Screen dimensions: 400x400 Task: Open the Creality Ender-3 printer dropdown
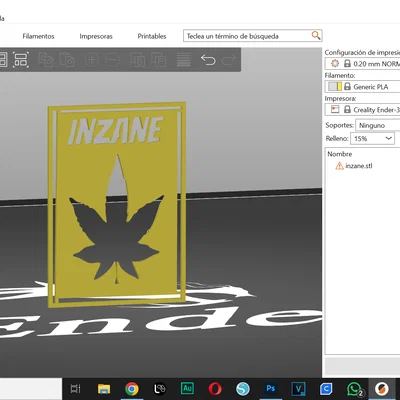click(362, 109)
